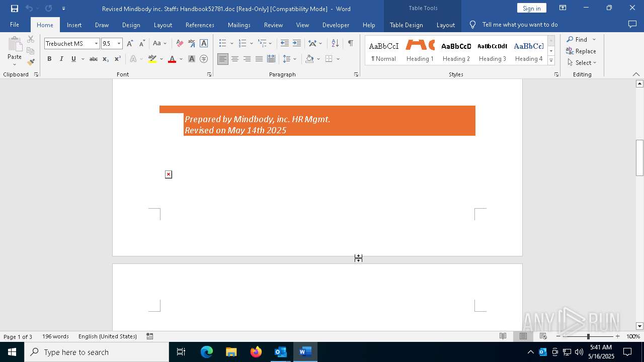Apply superscript formatting
Image resolution: width=644 pixels, height=362 pixels.
118,59
